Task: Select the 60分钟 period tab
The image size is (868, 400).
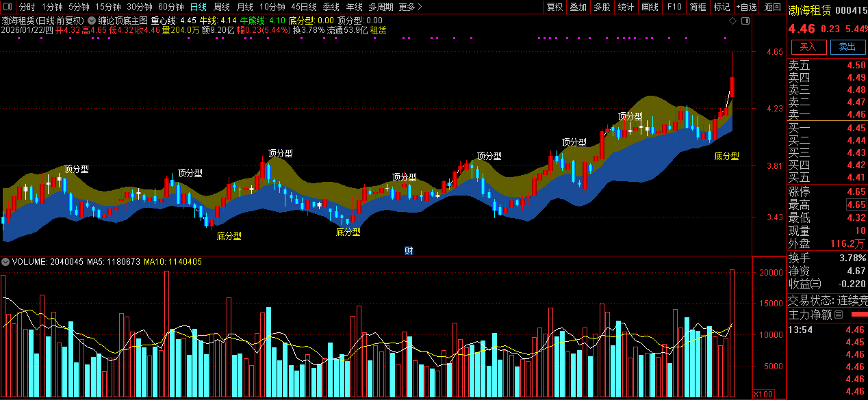Action: [170, 7]
